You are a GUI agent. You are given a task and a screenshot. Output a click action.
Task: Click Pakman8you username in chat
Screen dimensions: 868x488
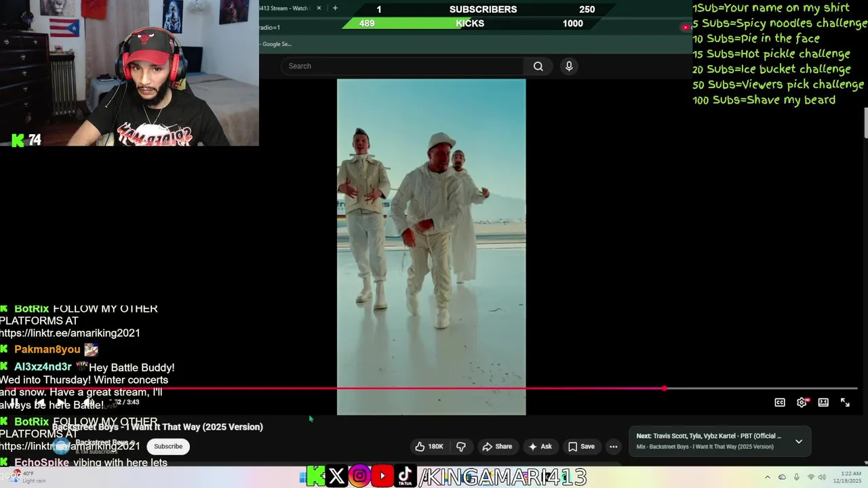[47, 350]
